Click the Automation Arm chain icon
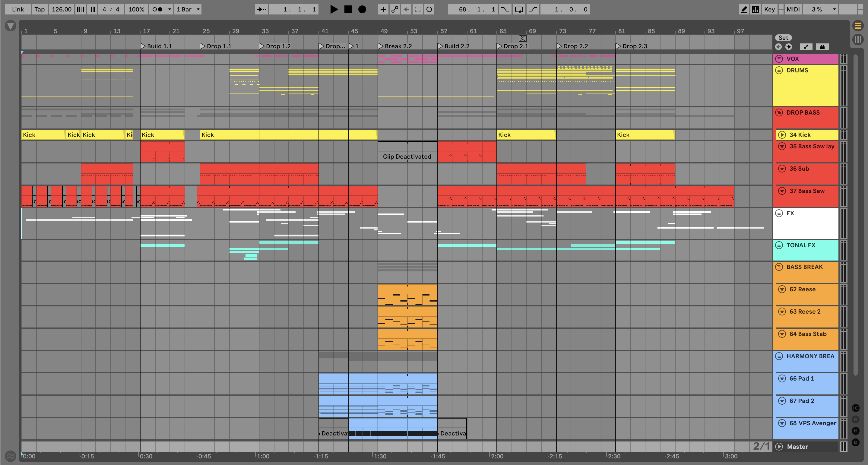Screen dimensions: 868x465 coord(394,9)
